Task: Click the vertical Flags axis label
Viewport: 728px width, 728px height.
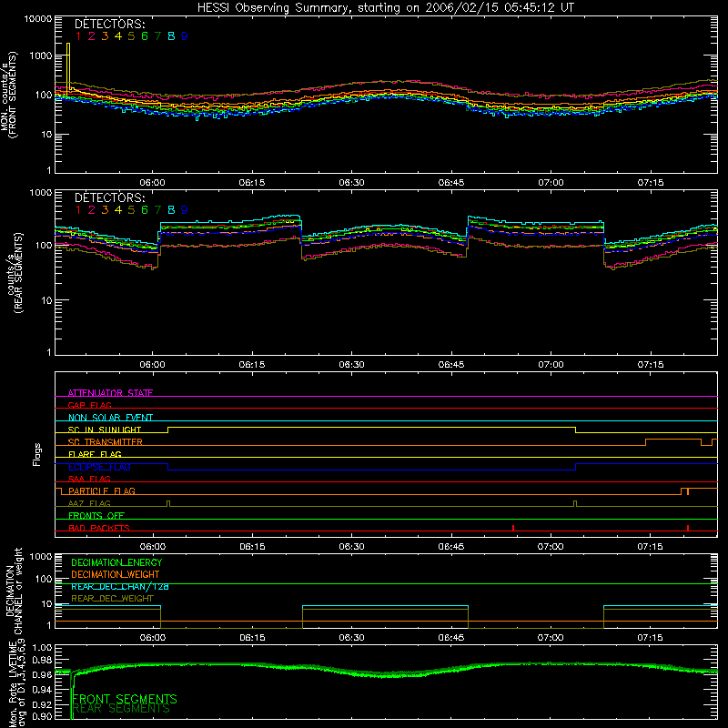Action: [x=37, y=454]
